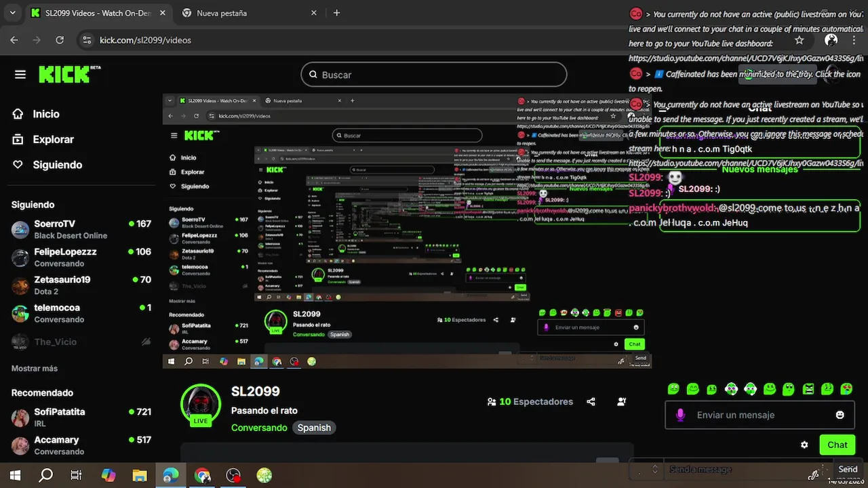
Task: Switch to OBS Studio on taskbar
Action: (x=233, y=476)
